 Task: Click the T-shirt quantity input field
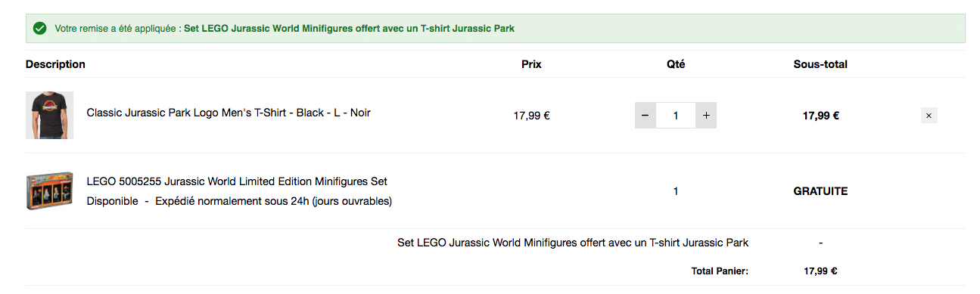coord(676,116)
